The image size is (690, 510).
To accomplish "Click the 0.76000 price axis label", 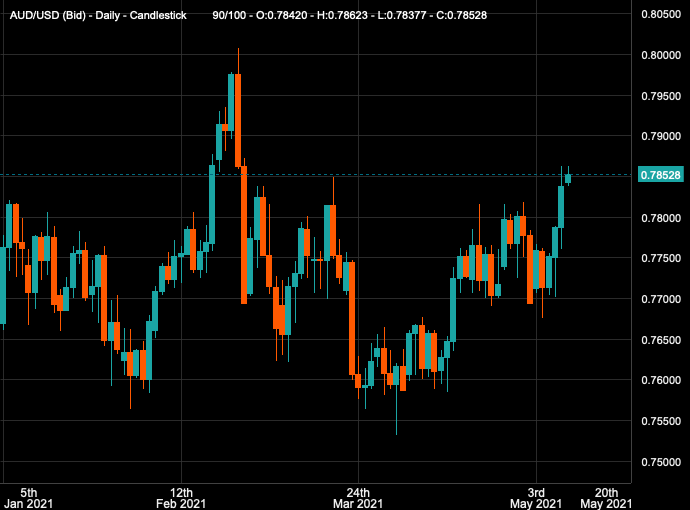I will (x=661, y=380).
